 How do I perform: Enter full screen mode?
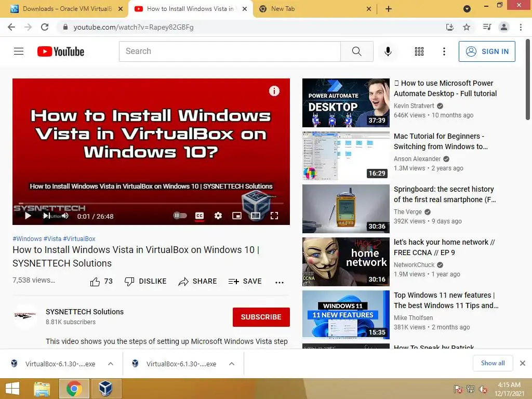coord(274,216)
